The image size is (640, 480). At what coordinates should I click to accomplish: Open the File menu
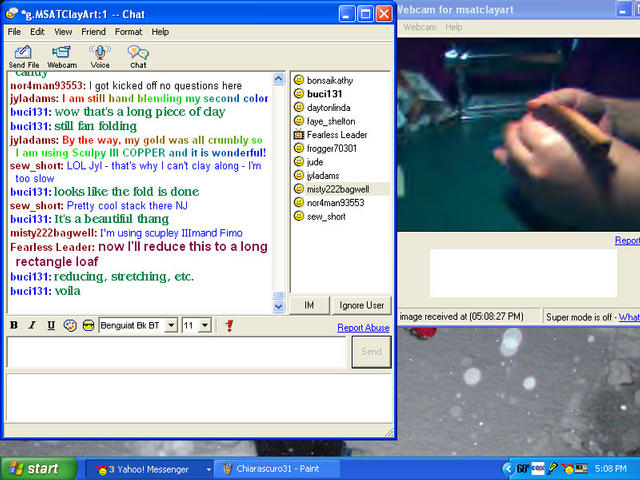click(x=14, y=32)
